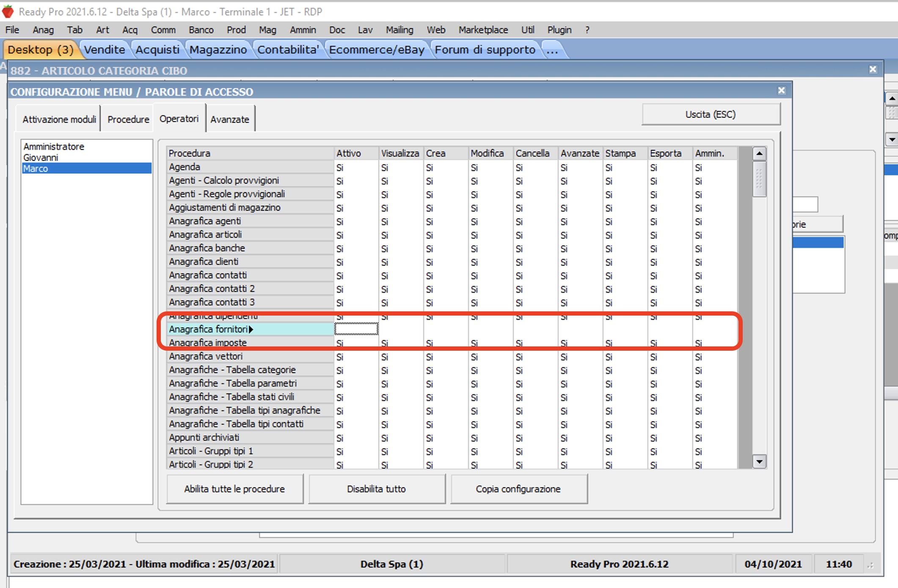The image size is (898, 588).
Task: Select the Giovanni operator in the list
Action: (x=41, y=157)
